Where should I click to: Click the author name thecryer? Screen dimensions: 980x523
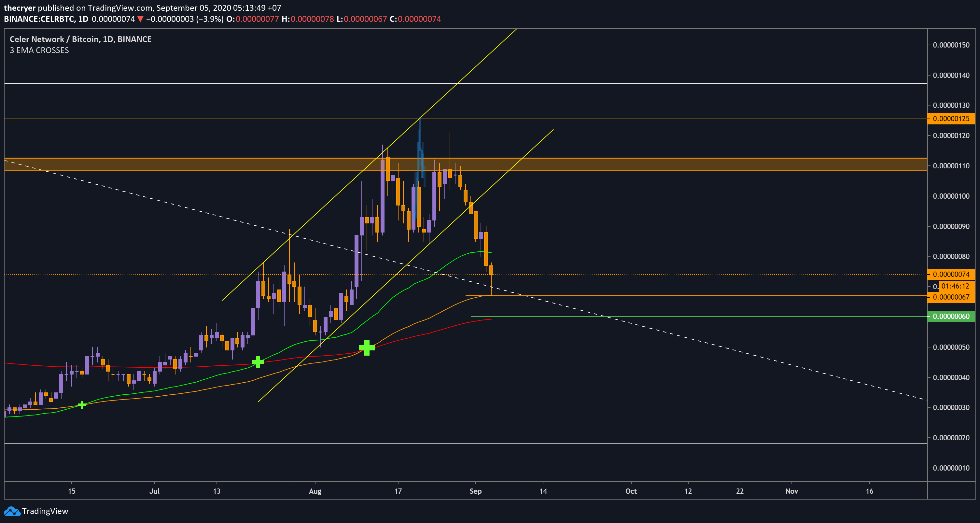pyautogui.click(x=20, y=7)
